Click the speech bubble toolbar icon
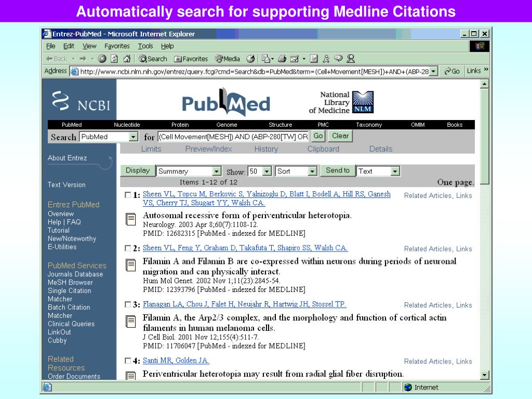 [x=338, y=59]
